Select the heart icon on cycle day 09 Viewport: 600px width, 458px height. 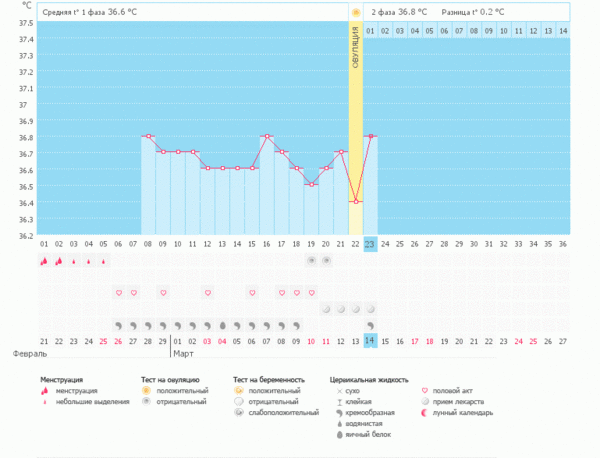click(x=163, y=293)
